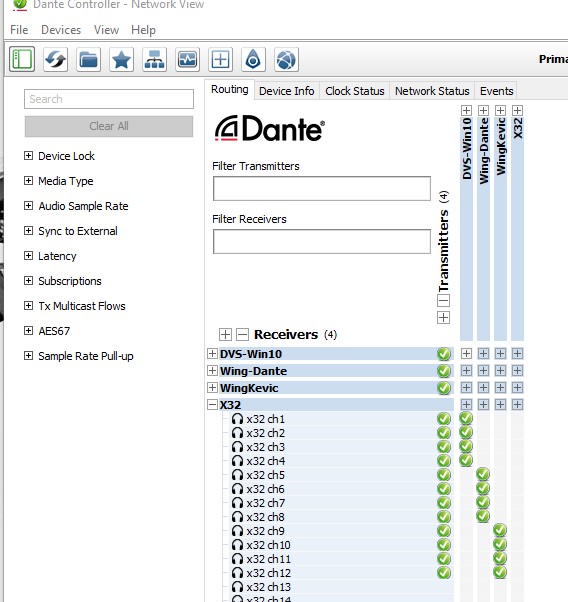Expand the X32 transmitter column
The image size is (568, 602).
coord(517,111)
